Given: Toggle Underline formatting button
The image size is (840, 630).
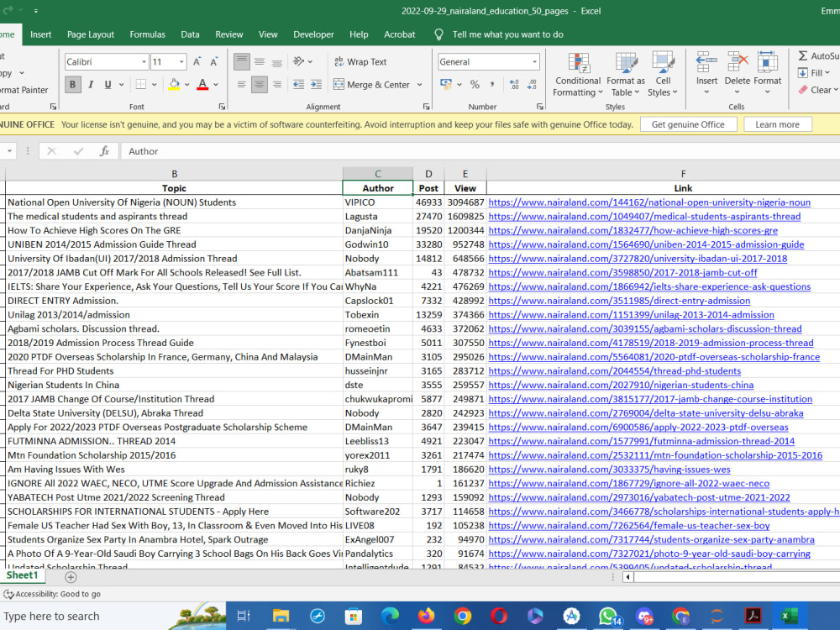Looking at the screenshot, I should coord(108,85).
